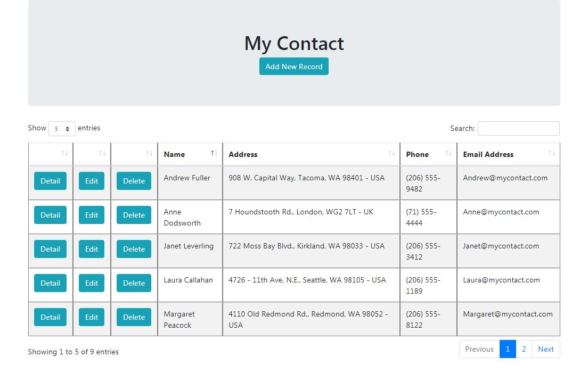
Task: Sort by the Email Address column header
Action: 509,154
